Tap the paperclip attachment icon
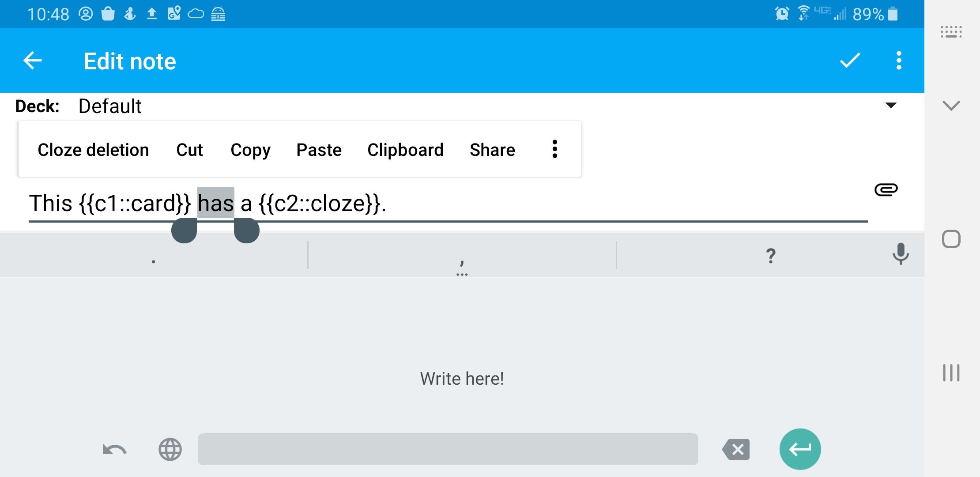Image resolution: width=980 pixels, height=477 pixels. pos(886,189)
